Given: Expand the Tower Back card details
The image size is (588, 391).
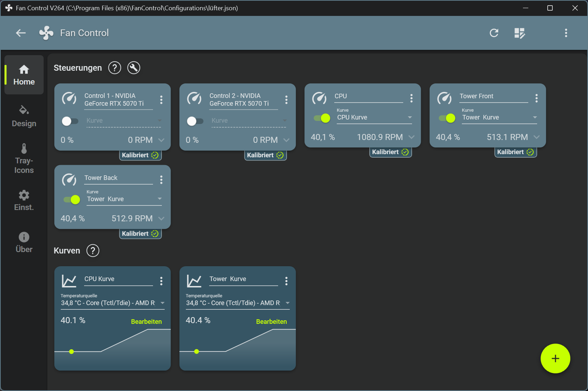Looking at the screenshot, I should tap(161, 218).
